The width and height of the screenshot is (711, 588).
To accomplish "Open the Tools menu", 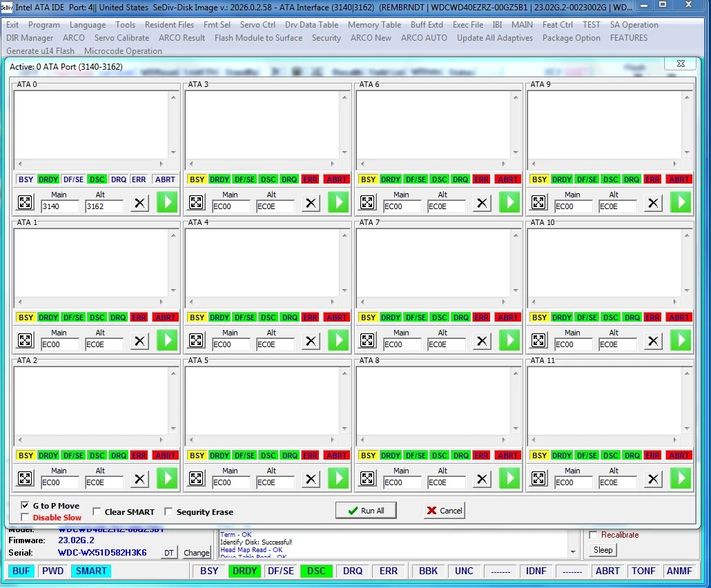I will [x=125, y=25].
